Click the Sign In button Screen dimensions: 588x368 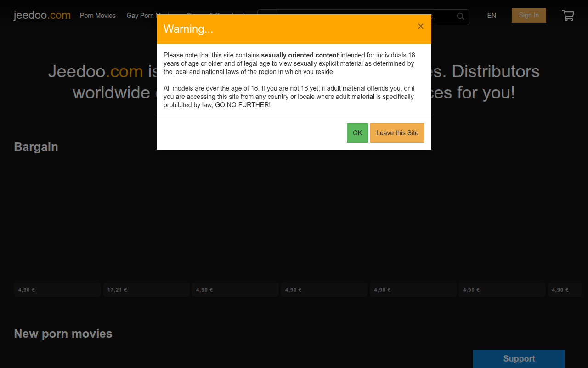click(x=529, y=15)
